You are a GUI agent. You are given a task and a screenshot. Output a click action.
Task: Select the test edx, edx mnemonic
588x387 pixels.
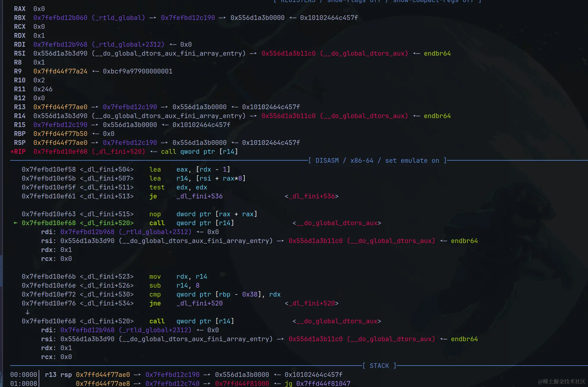point(157,187)
